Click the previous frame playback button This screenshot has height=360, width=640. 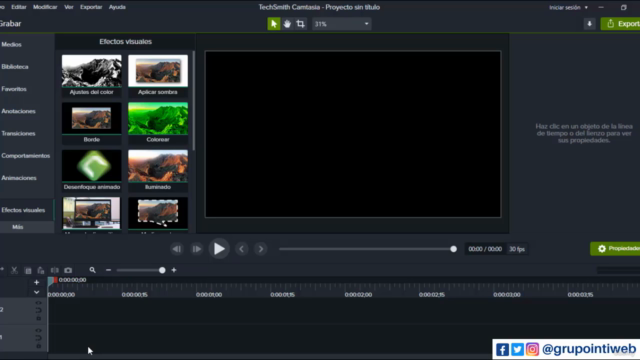tap(177, 249)
